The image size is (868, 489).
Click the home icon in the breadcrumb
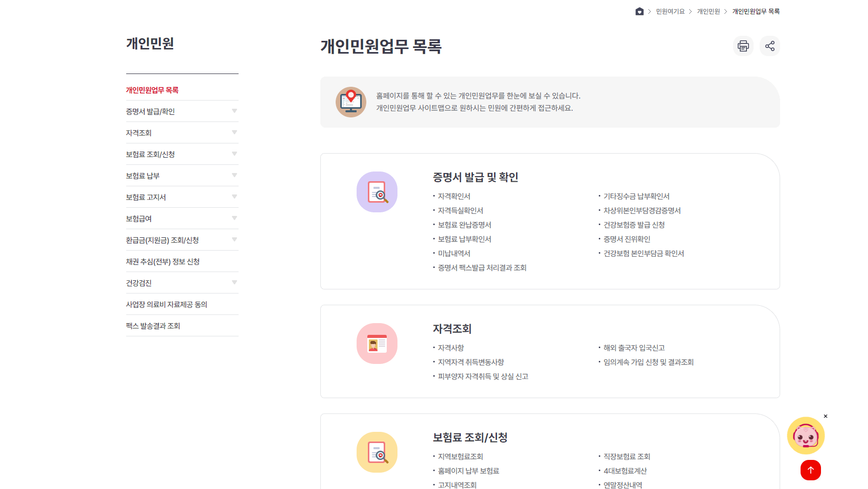pyautogui.click(x=639, y=11)
